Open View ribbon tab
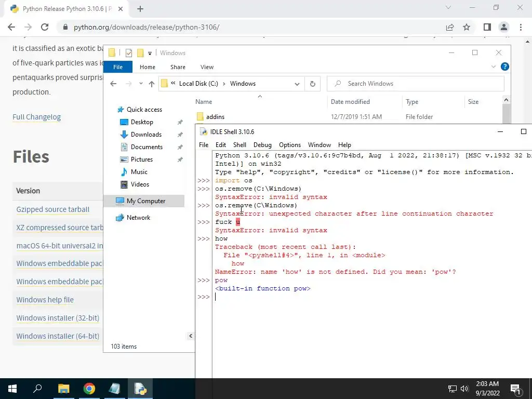Image resolution: width=532 pixels, height=399 pixels. [x=207, y=67]
